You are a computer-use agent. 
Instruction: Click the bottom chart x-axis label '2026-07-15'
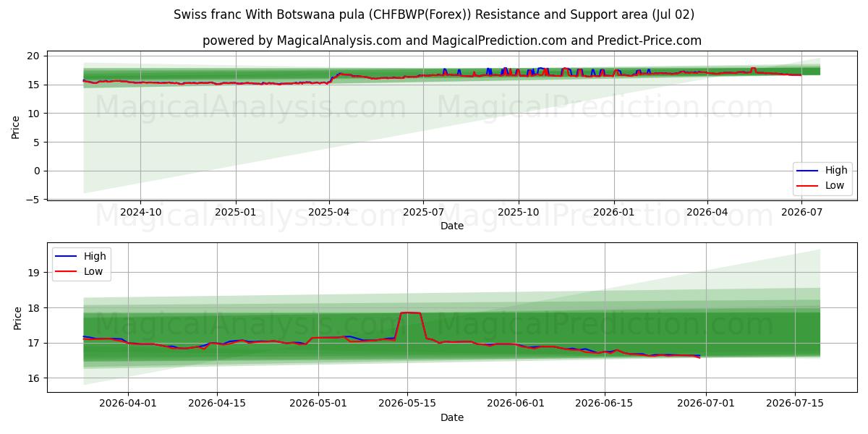[x=795, y=404]
